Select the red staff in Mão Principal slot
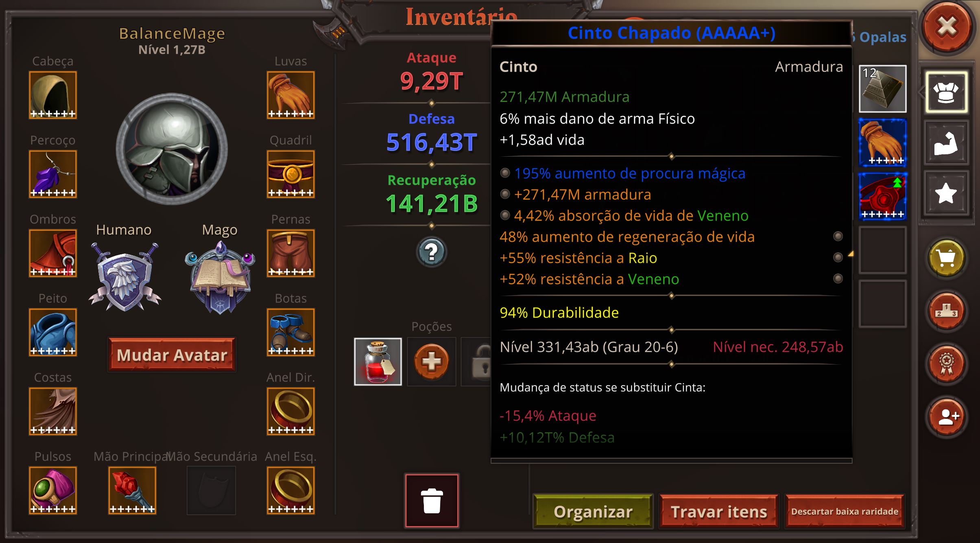 (132, 490)
